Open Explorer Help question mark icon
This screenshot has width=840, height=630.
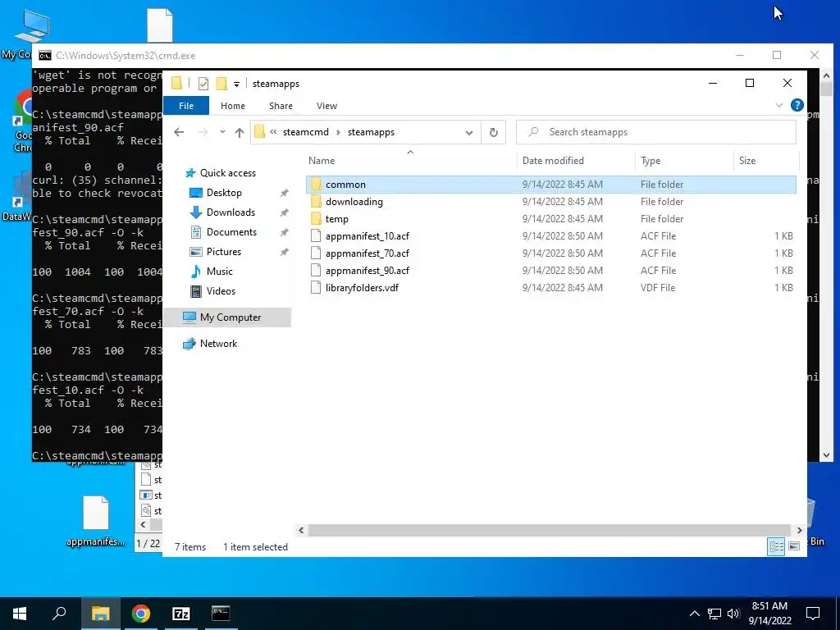[x=797, y=105]
